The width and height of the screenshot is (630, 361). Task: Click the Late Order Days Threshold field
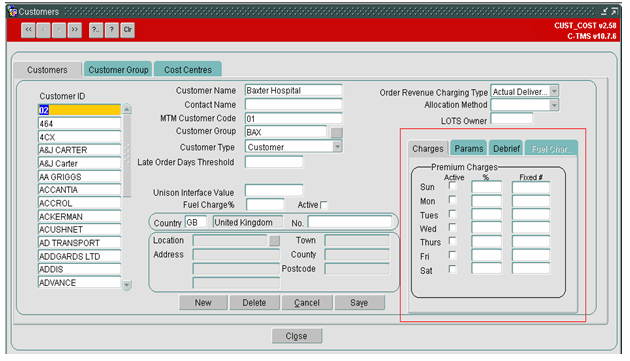[274, 162]
